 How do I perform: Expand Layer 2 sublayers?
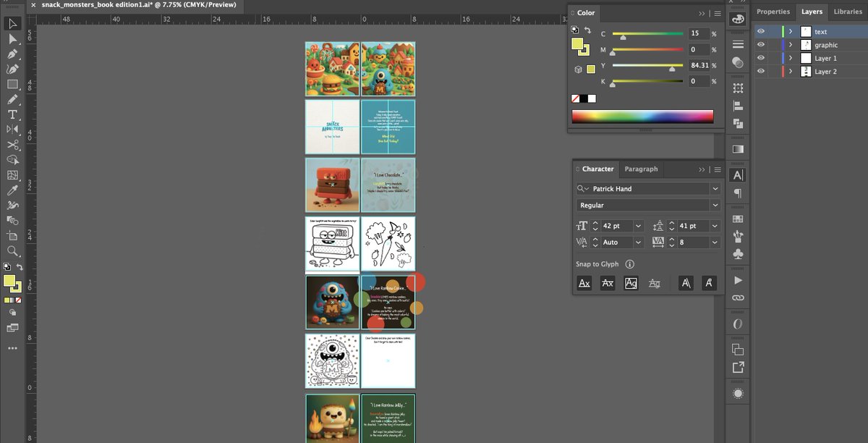click(791, 72)
